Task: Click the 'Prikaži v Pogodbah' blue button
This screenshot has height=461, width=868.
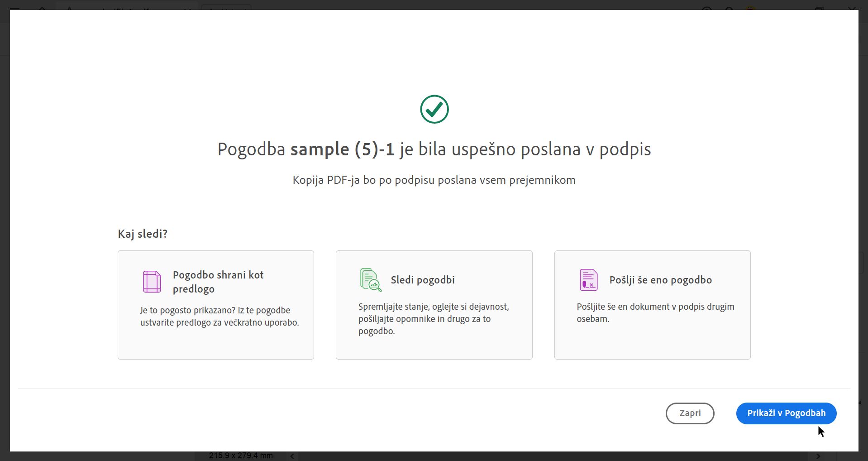Action: click(786, 413)
